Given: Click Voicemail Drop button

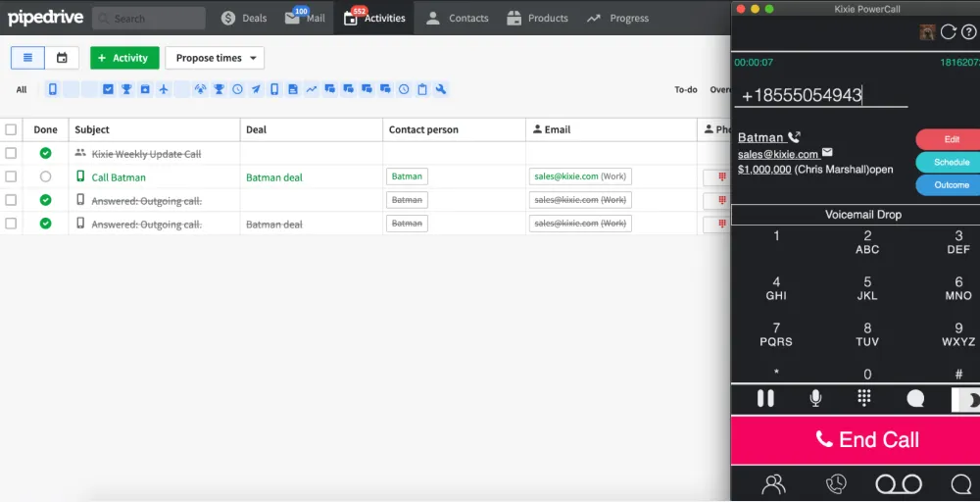Looking at the screenshot, I should click(x=856, y=215).
